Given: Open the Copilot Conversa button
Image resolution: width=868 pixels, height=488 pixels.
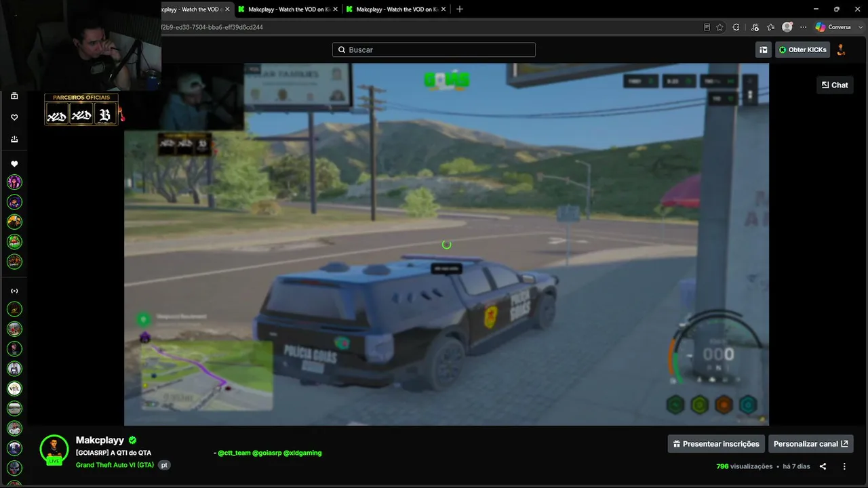Looking at the screenshot, I should click(x=833, y=27).
